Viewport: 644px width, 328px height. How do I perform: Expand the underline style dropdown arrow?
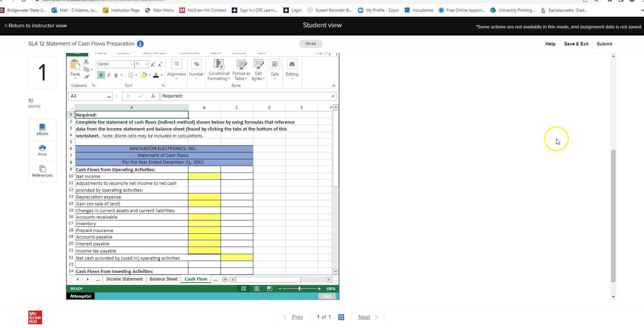coord(121,75)
